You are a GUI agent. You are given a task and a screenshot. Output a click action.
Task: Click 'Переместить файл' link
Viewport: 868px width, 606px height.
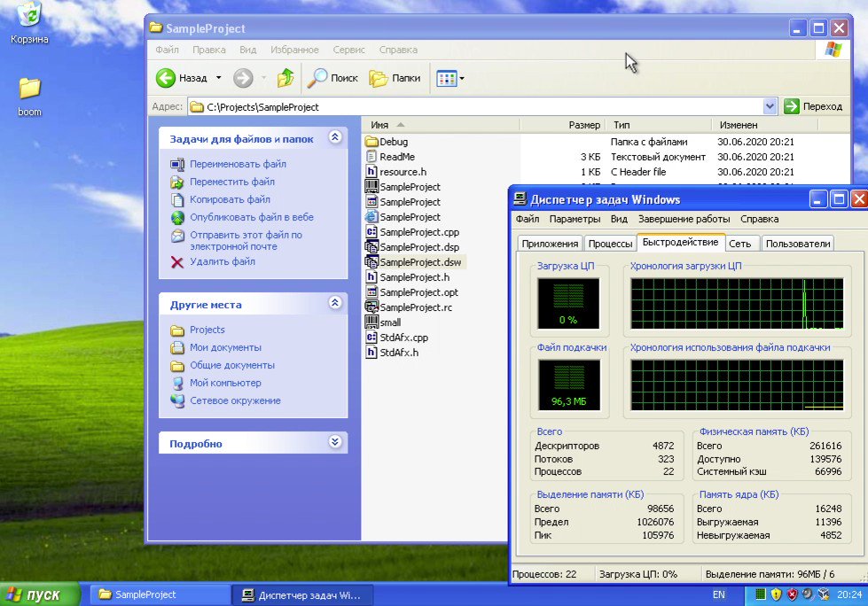coord(232,182)
